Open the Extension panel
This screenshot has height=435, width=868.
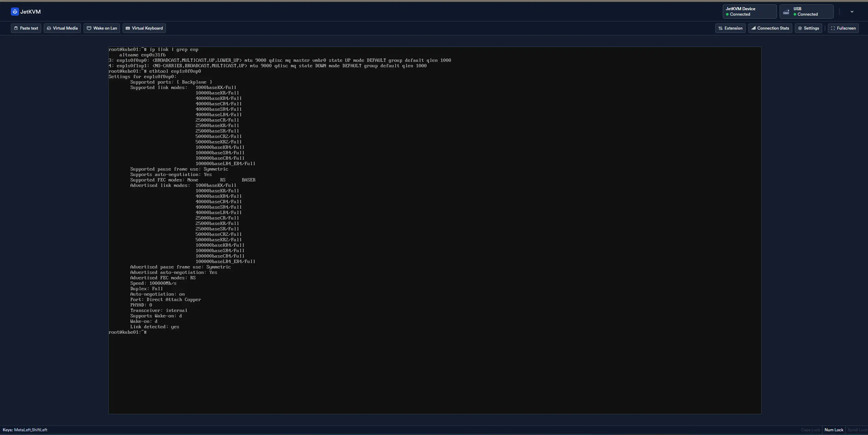(730, 28)
